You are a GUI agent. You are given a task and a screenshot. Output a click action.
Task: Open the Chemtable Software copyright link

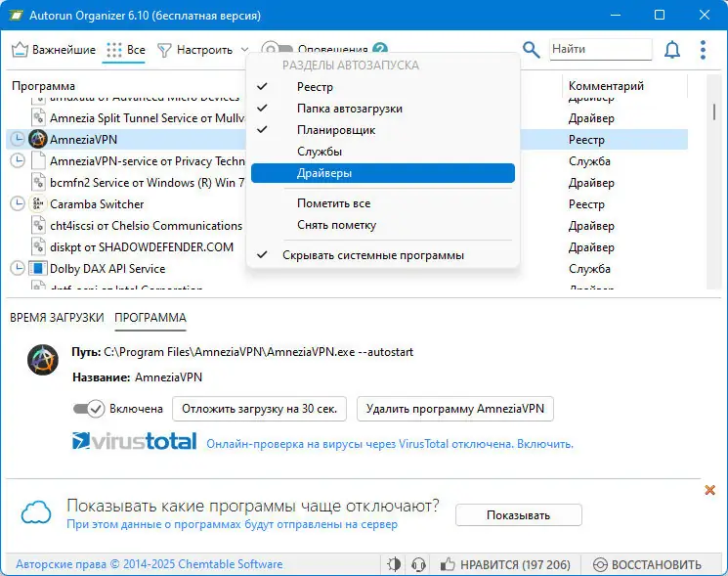pos(150,564)
